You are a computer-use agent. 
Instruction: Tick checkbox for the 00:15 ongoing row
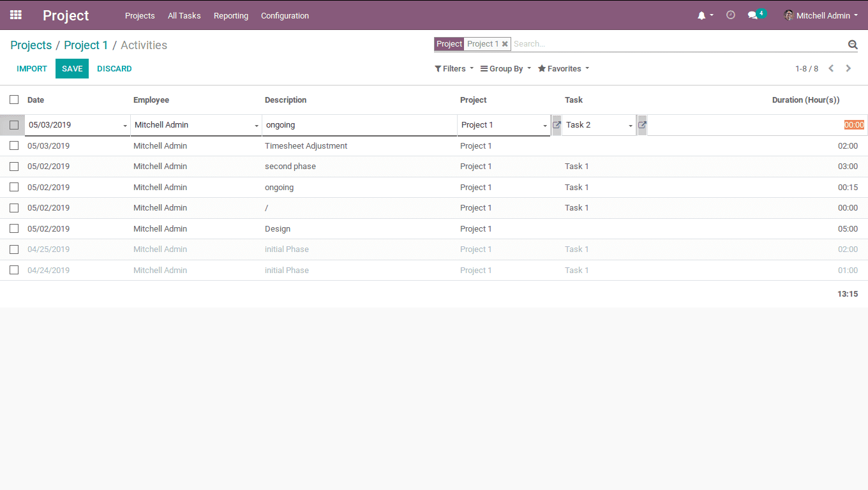[x=14, y=187]
